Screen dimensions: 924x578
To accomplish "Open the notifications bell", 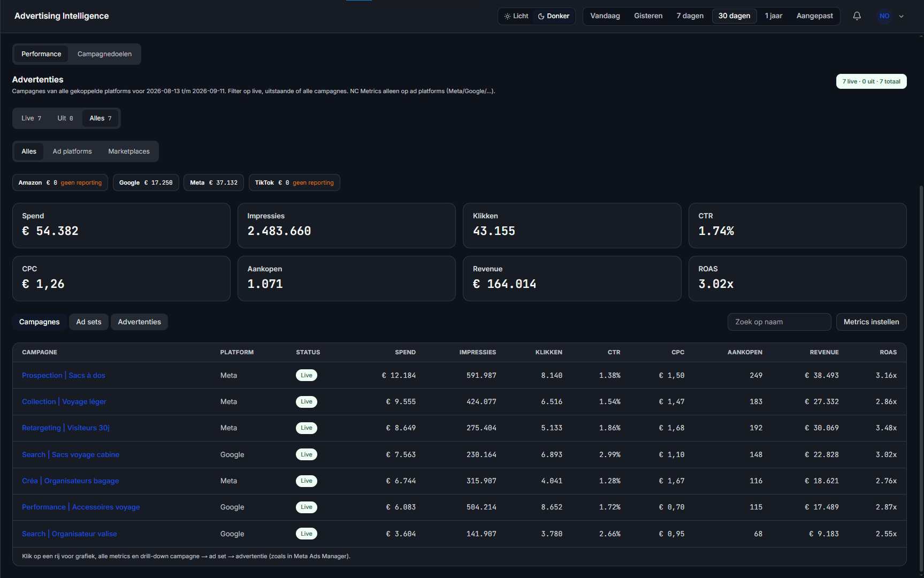I will click(857, 16).
